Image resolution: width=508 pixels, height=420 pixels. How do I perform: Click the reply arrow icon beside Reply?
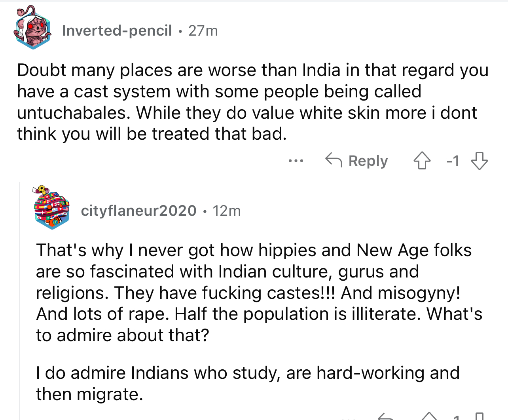[x=334, y=160]
